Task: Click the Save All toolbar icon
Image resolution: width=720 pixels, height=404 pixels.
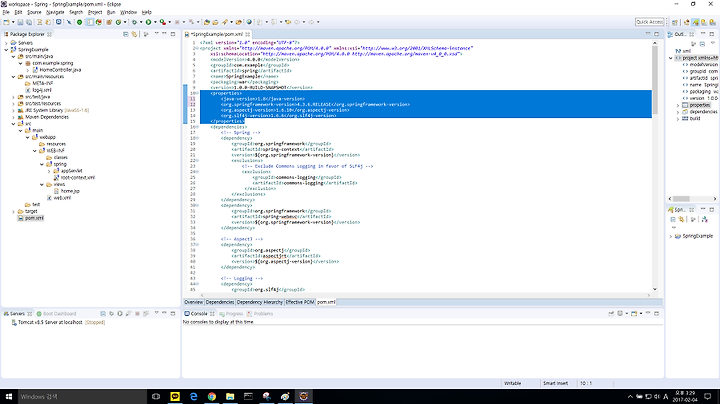Action: (x=28, y=22)
